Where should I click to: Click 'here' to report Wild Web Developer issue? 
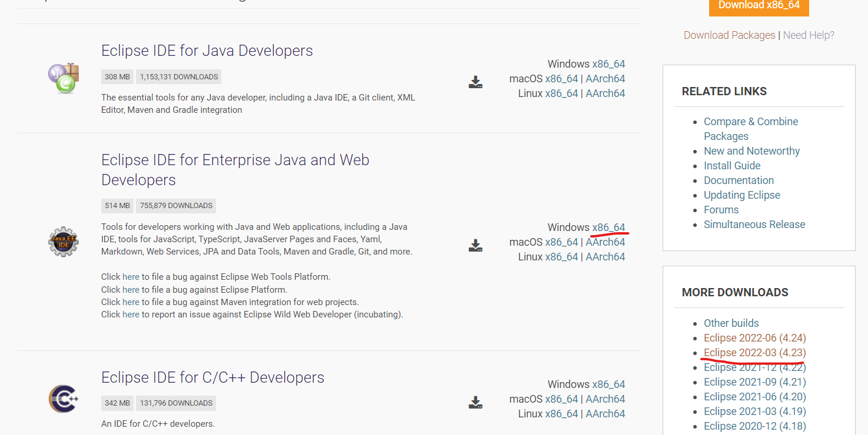131,314
